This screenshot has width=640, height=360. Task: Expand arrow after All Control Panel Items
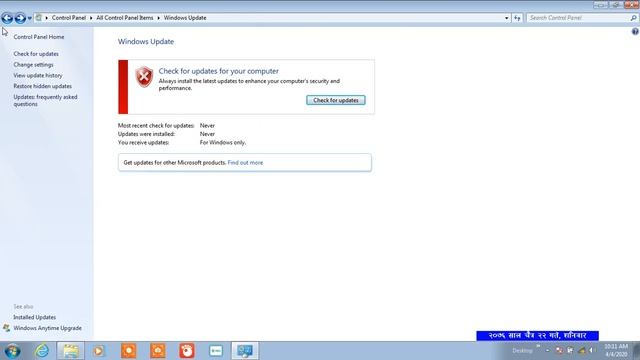[158, 18]
